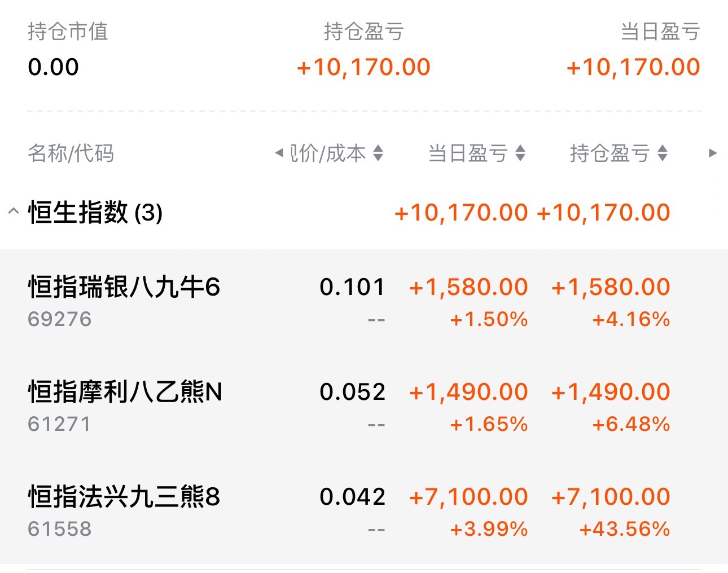Tap the 名称/代码 column header

[x=71, y=153]
